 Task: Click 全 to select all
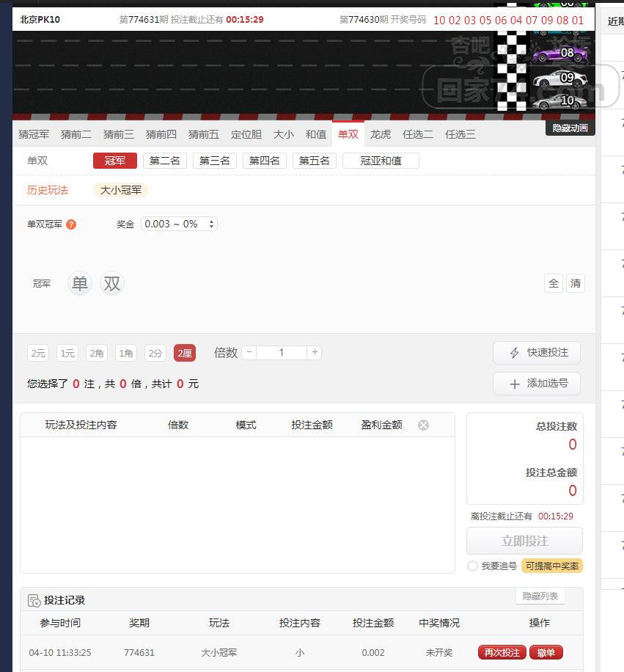(554, 283)
